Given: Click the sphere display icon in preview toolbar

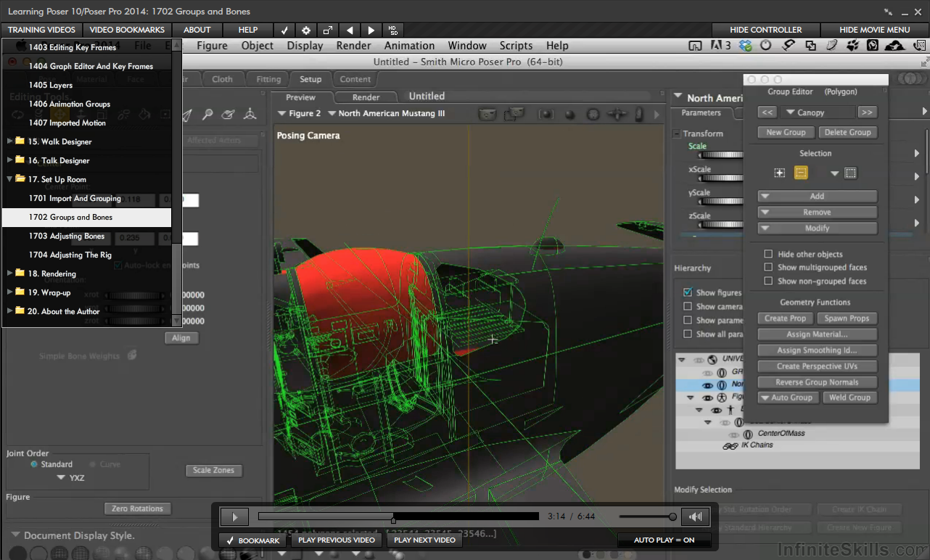Looking at the screenshot, I should [570, 115].
